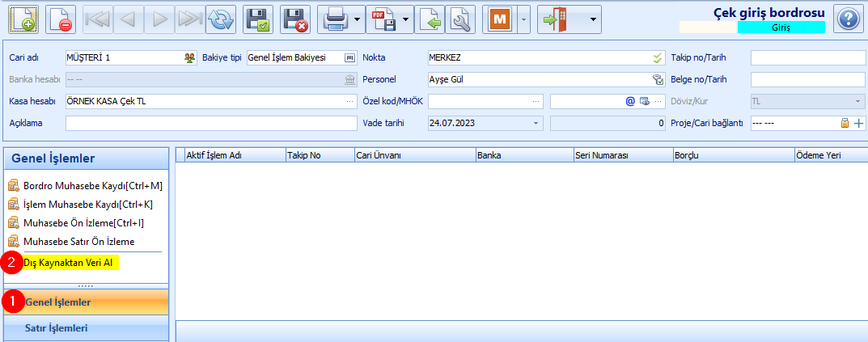Click the plus icon beside Proje/Cari bağlantı

click(858, 124)
